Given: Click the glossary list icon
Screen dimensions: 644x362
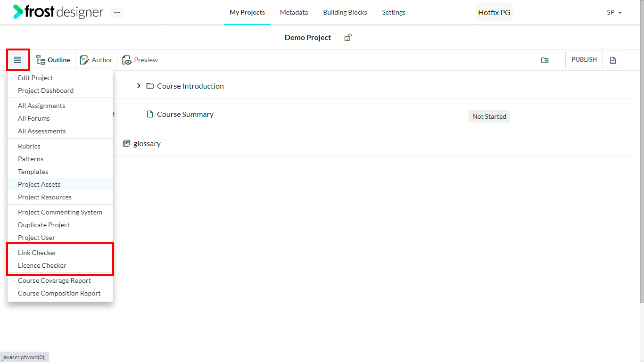Looking at the screenshot, I should [x=126, y=143].
